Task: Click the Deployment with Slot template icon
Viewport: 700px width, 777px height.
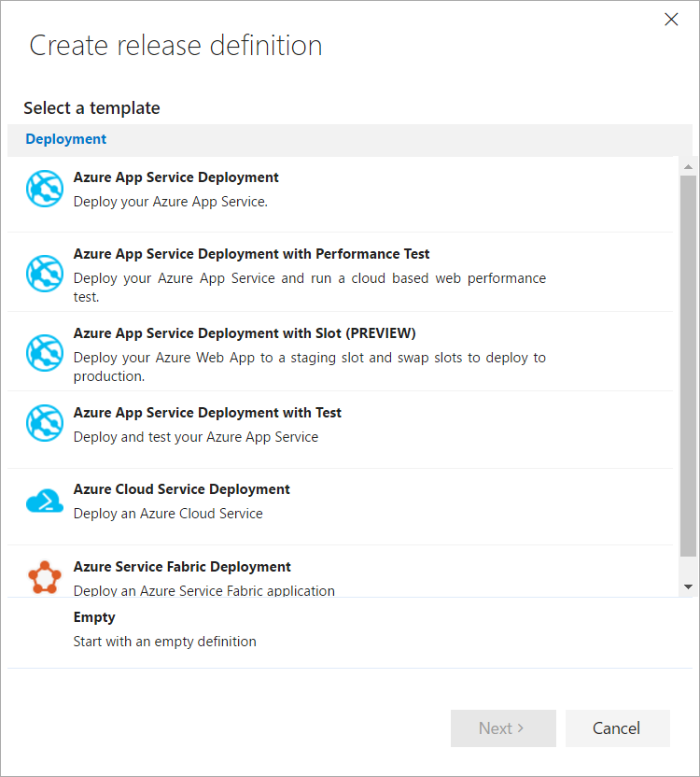Action: (x=44, y=353)
